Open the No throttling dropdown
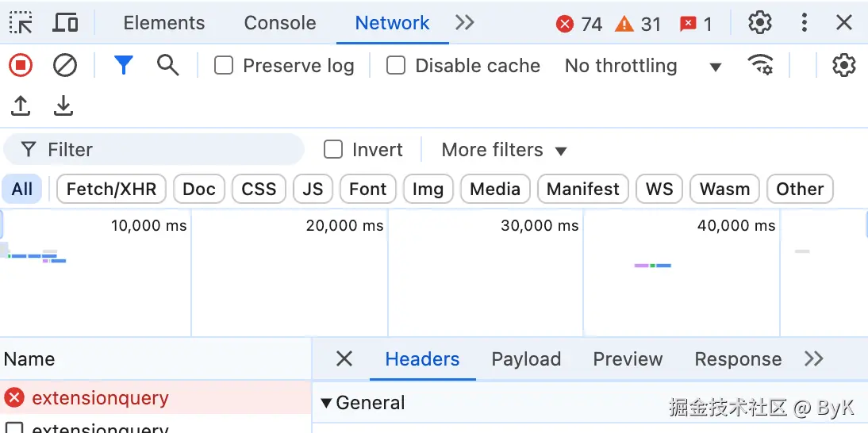868x433 pixels. [643, 66]
